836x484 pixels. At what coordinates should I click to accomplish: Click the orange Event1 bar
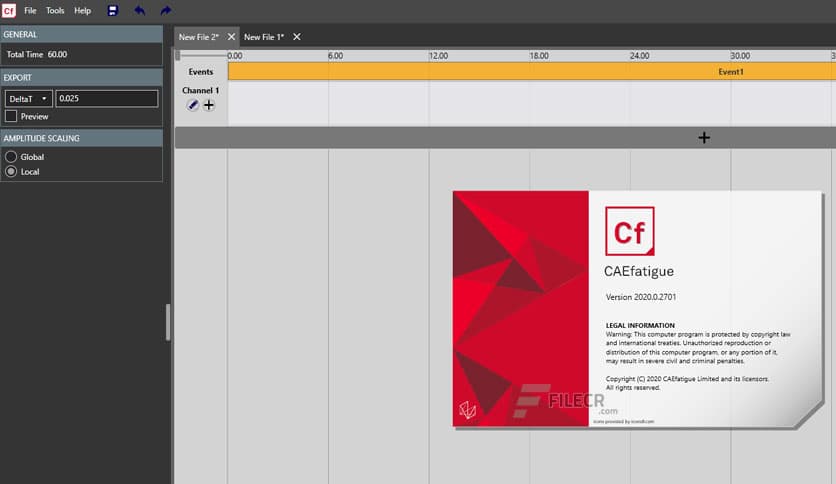pos(530,72)
